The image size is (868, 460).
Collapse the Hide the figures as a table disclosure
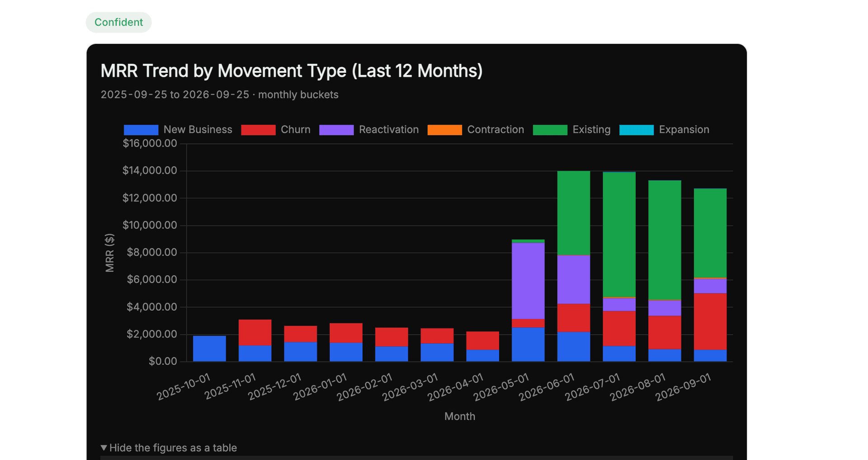click(x=169, y=448)
